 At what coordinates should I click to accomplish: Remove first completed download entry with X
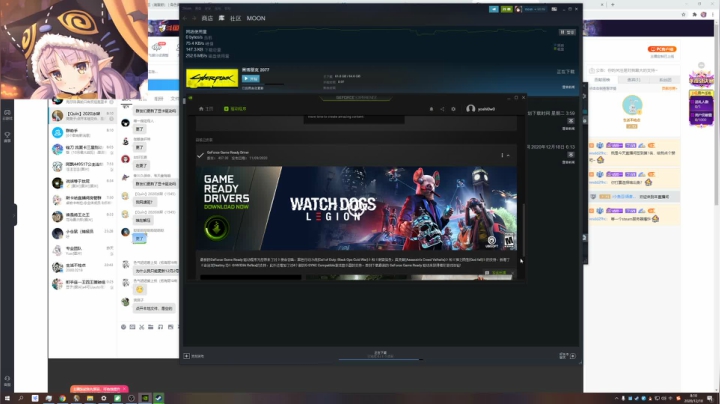[x=571, y=121]
